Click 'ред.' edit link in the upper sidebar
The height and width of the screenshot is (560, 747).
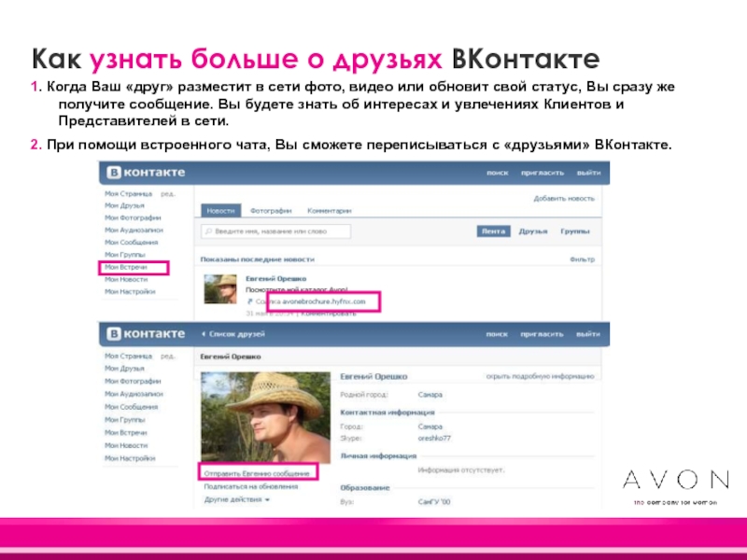pos(168,194)
